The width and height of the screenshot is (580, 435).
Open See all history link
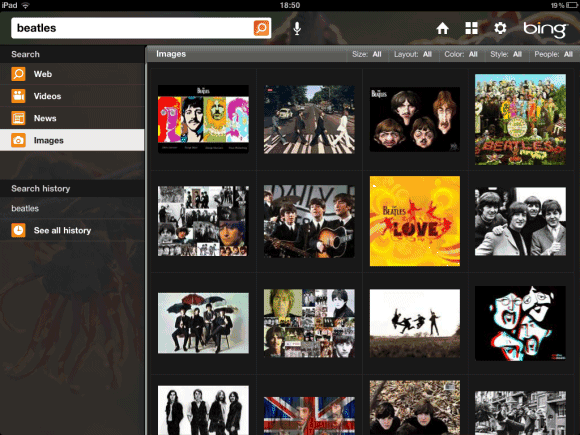pyautogui.click(x=72, y=230)
